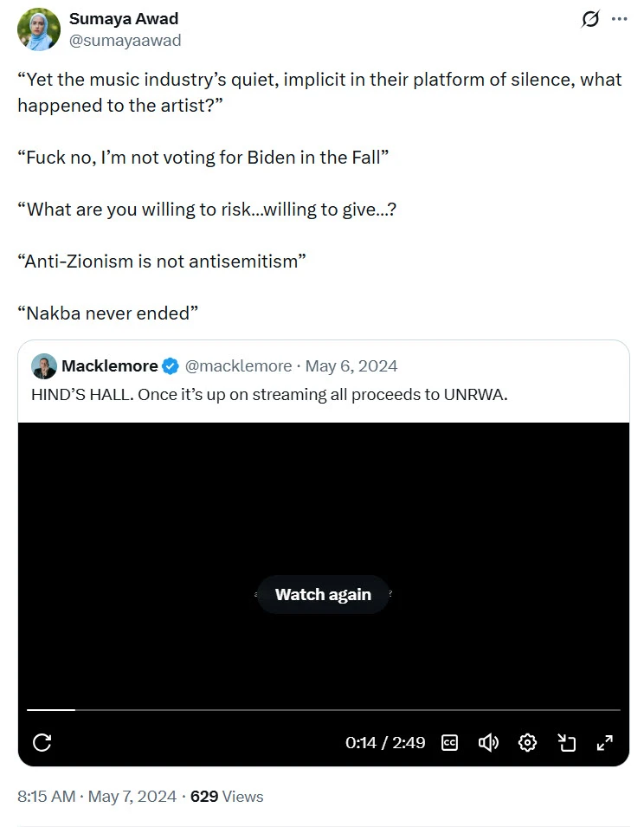Open the @sumayaawad handle link
Screen dimensions: 644x827
[x=125, y=41]
